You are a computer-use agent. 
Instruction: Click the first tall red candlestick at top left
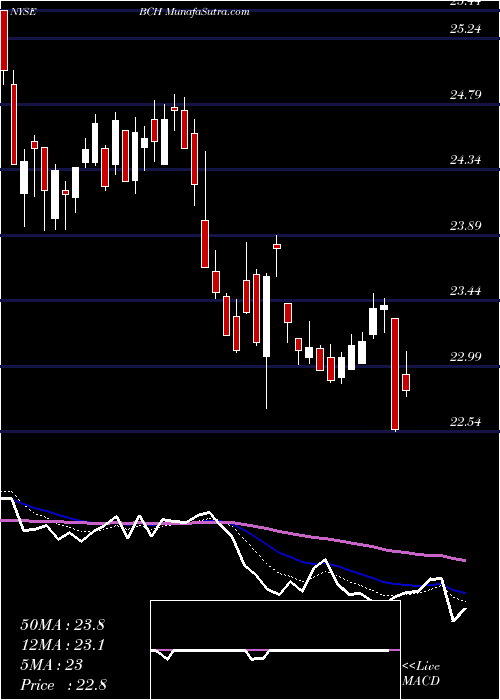pos(4,40)
